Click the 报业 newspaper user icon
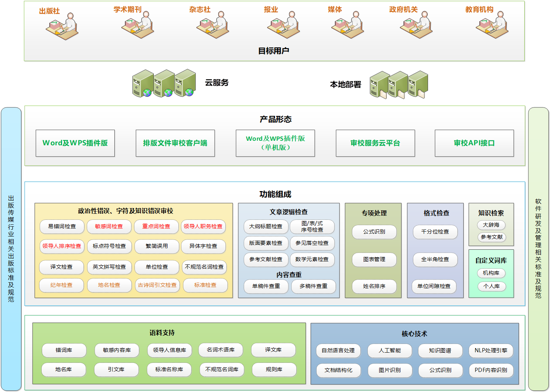 (x=283, y=26)
